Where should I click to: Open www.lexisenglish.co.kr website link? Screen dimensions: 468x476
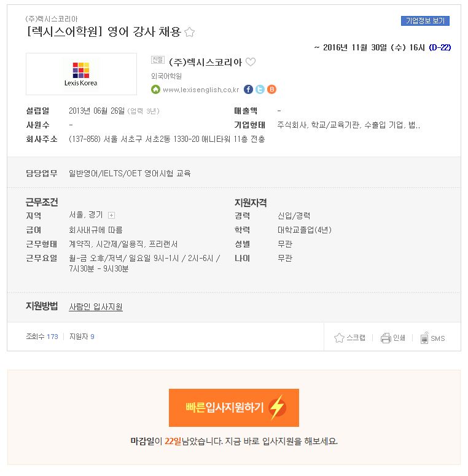click(201, 90)
